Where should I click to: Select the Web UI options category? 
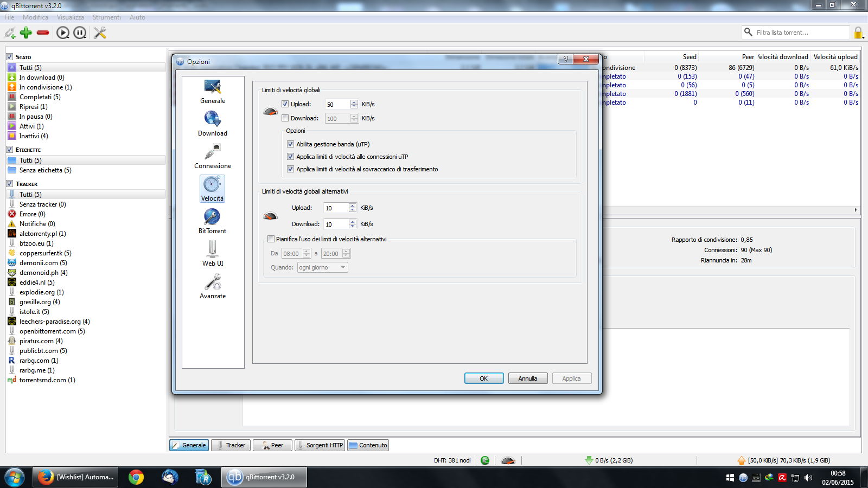click(x=213, y=254)
